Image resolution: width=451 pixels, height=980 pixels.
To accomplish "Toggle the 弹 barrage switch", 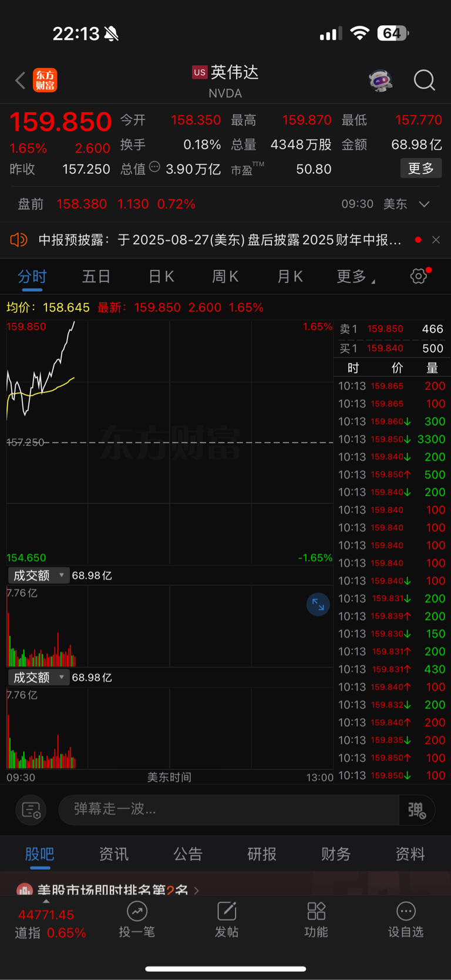I will [417, 810].
